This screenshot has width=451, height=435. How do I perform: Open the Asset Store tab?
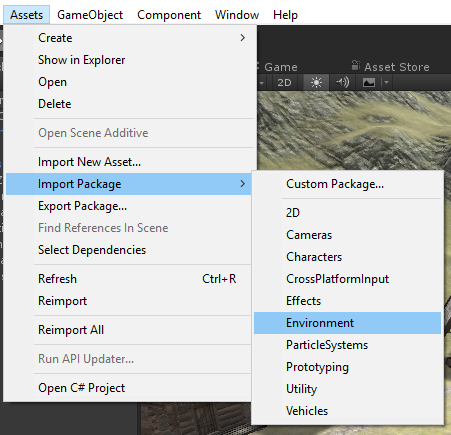tap(390, 67)
